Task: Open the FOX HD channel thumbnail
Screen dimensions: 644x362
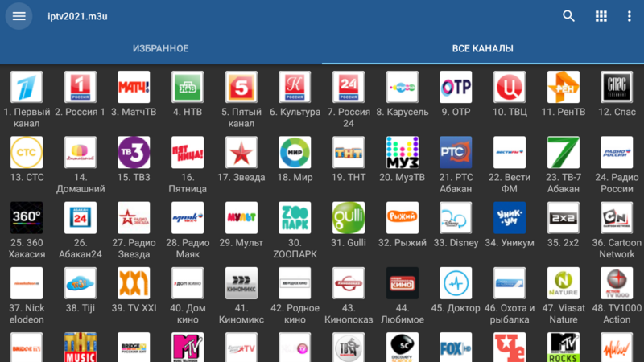Action: 456,348
